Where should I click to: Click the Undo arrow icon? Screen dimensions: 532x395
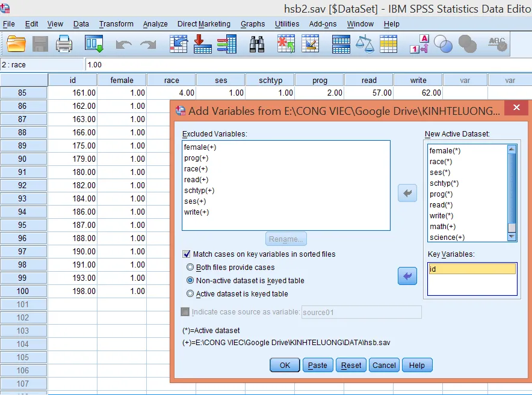pos(123,43)
